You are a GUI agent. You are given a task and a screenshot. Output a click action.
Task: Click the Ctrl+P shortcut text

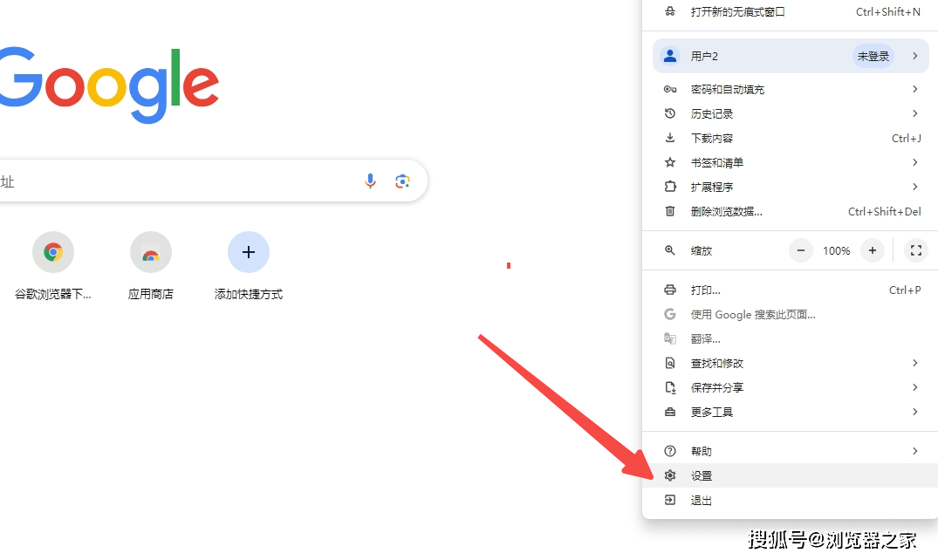tap(905, 290)
